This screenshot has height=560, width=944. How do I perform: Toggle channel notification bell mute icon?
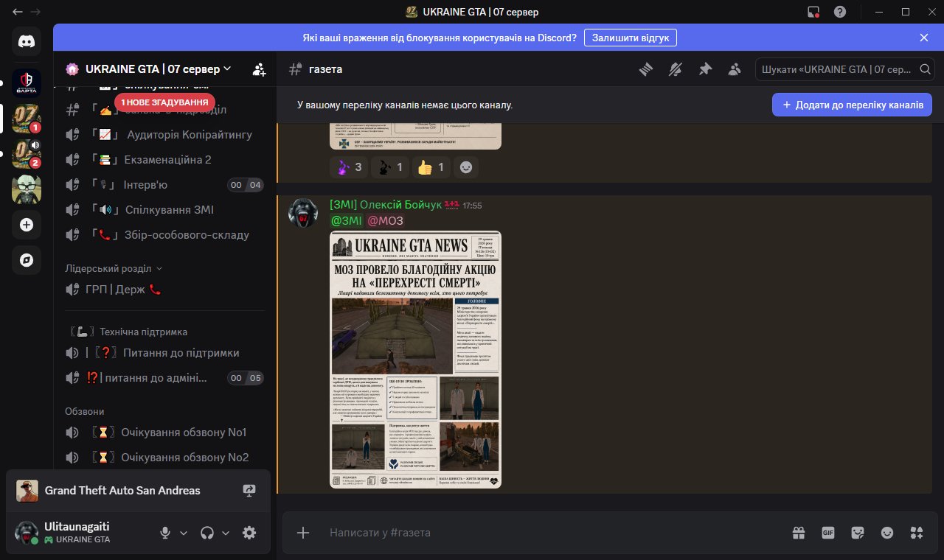click(x=676, y=69)
